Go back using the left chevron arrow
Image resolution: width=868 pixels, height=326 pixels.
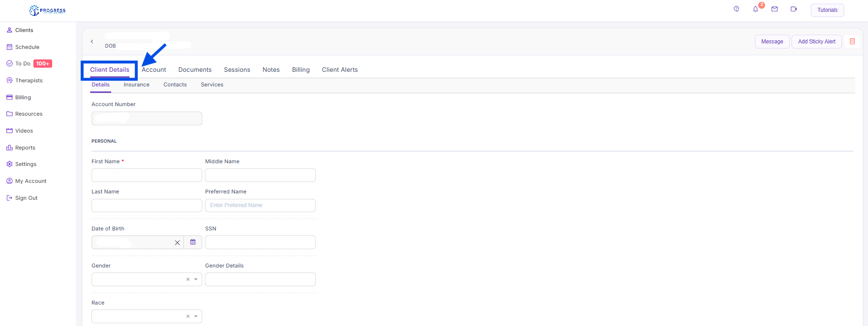[92, 42]
